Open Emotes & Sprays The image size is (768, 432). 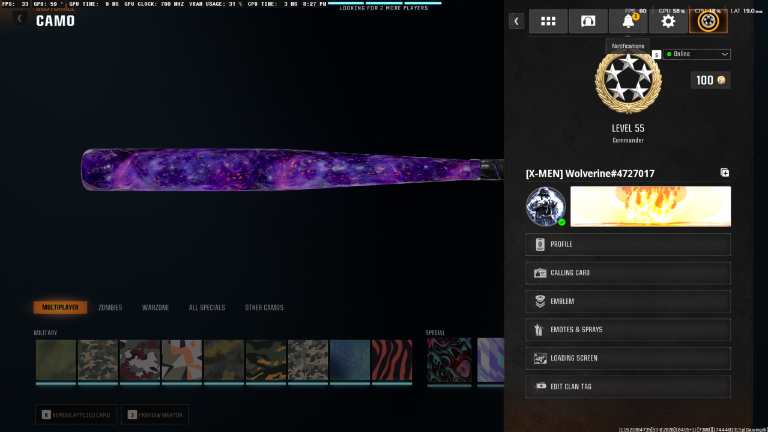[x=628, y=330]
